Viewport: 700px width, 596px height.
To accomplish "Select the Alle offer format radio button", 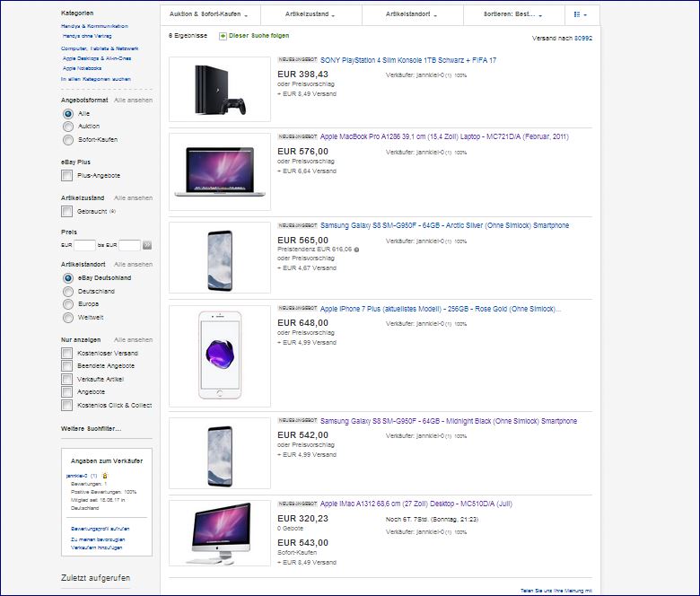I will pyautogui.click(x=68, y=114).
